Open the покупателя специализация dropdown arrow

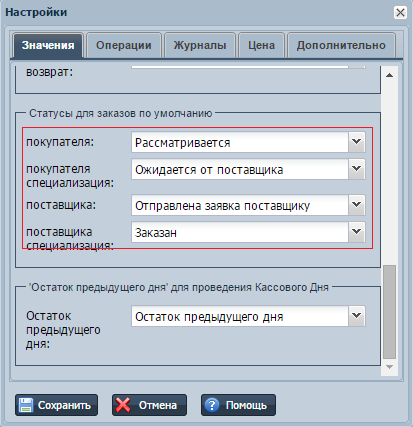357,169
